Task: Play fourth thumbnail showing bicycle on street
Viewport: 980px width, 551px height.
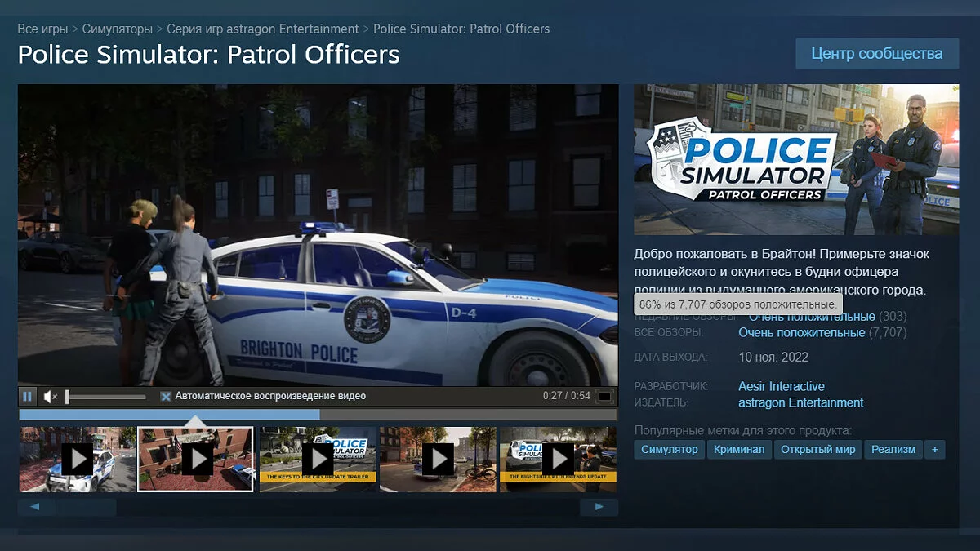Action: [438, 459]
